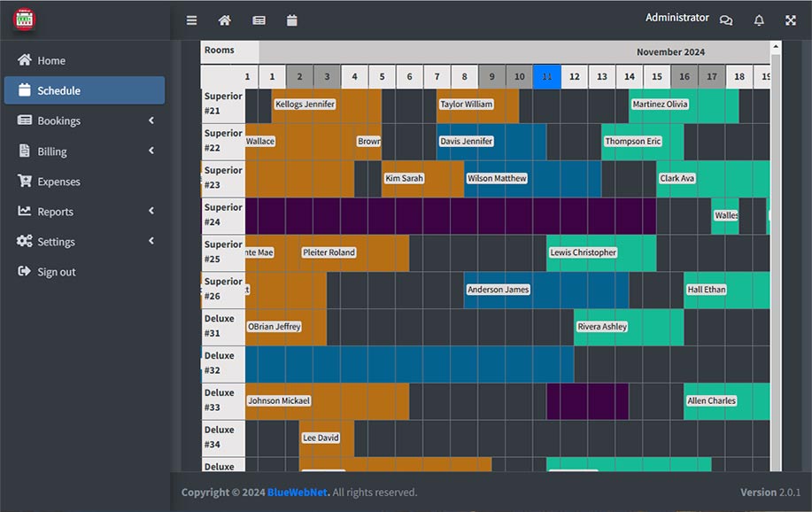Toggle fullscreen with expand icon

[x=790, y=20]
